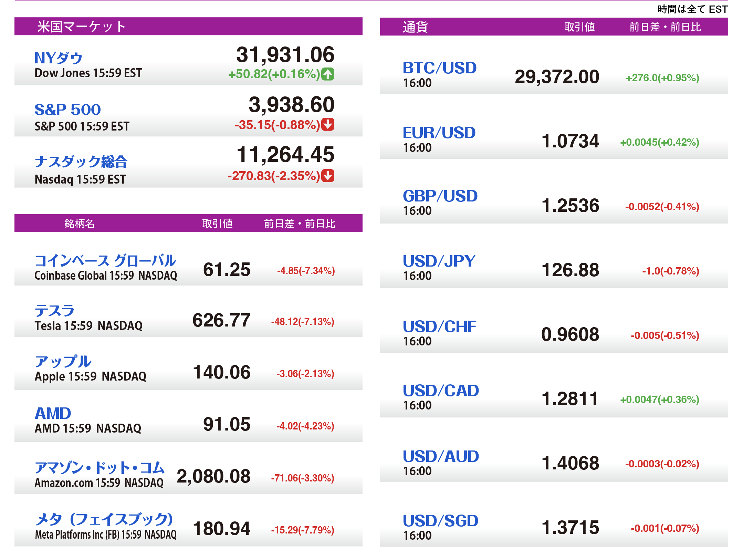Image resolution: width=743 pixels, height=560 pixels.
Task: Open the EUR/USD currency pair
Action: 439,133
